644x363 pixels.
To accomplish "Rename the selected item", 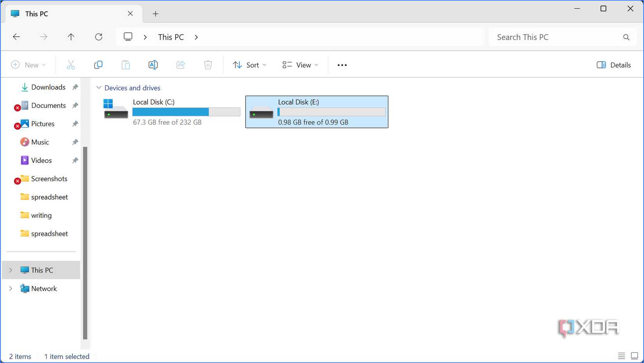I will tap(153, 64).
